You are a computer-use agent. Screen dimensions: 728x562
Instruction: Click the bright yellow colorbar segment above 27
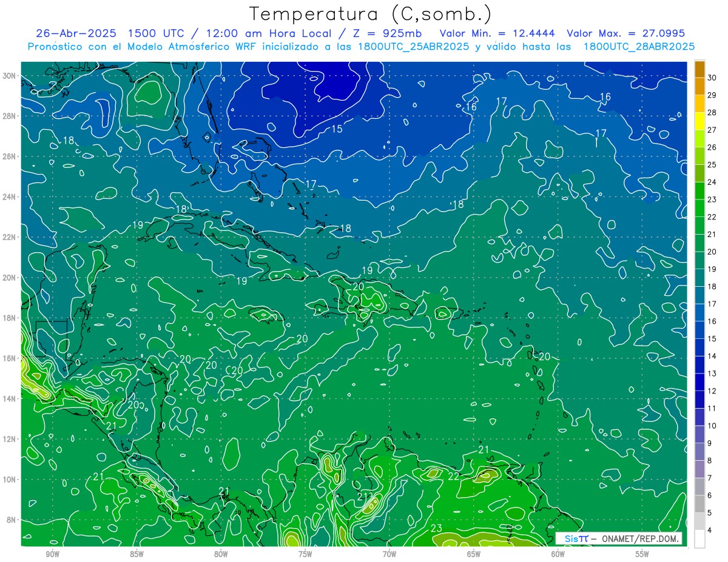(700, 121)
